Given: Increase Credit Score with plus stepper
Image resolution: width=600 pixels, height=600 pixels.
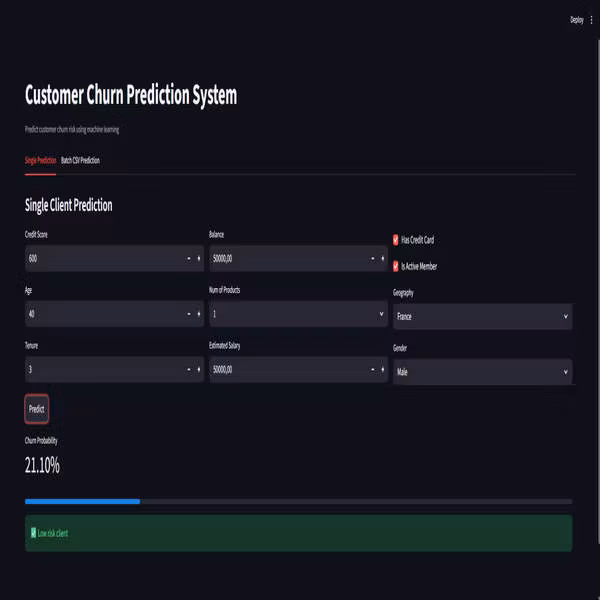Looking at the screenshot, I should (x=199, y=259).
